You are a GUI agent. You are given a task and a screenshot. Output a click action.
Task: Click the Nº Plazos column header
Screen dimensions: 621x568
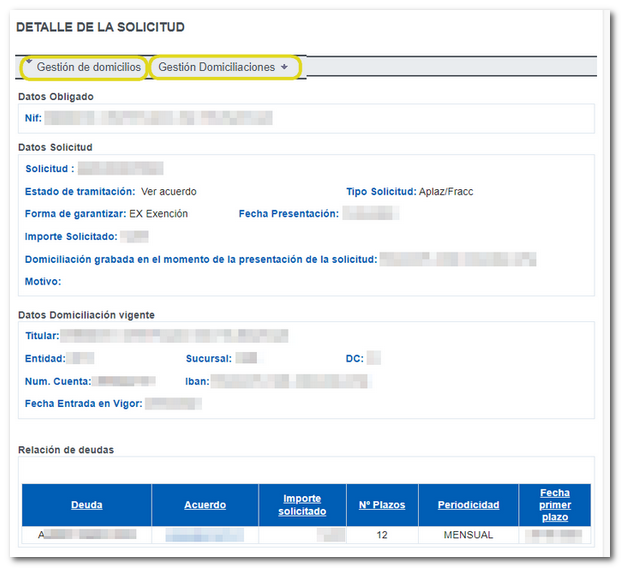click(x=381, y=505)
